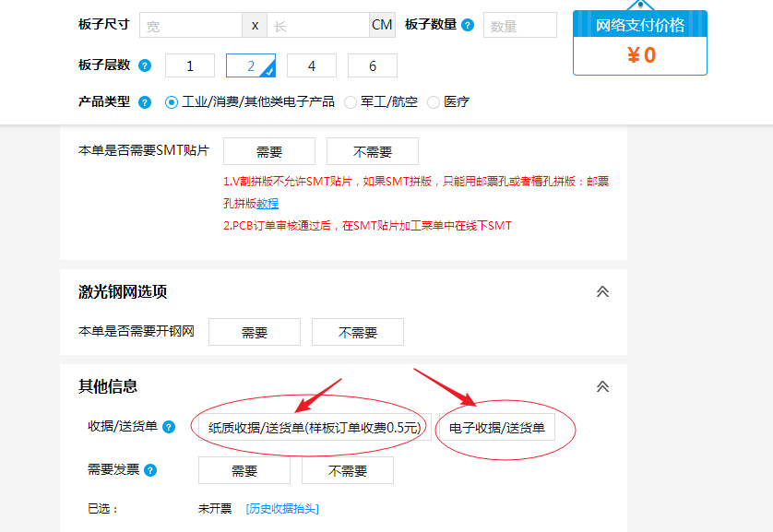Open 历史收据抬头 link
Image resolution: width=773 pixels, height=532 pixels.
282,509
